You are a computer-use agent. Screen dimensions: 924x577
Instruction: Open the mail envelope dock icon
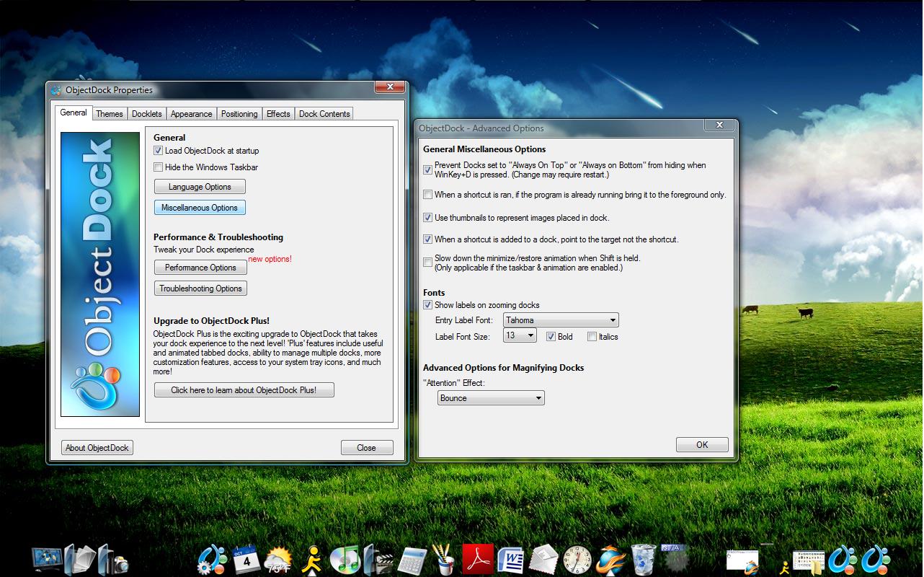(x=544, y=559)
